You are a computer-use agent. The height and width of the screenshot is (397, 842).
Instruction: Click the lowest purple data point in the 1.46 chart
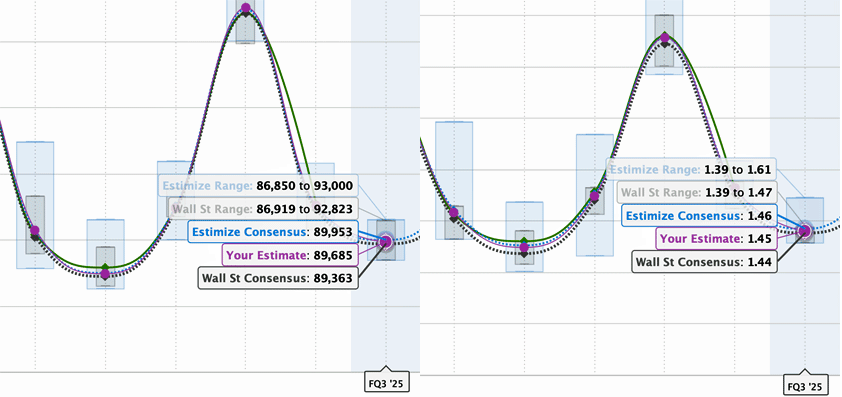pyautogui.click(x=524, y=248)
